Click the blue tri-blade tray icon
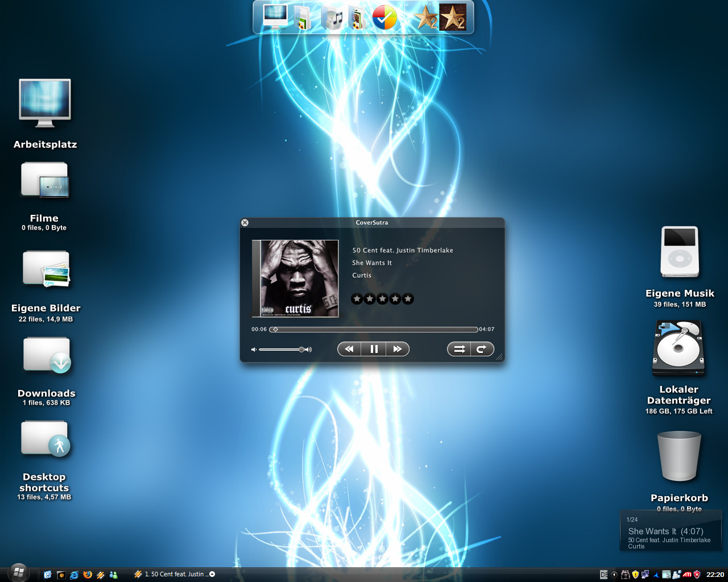Viewport: 728px width, 582px height. 656,575
